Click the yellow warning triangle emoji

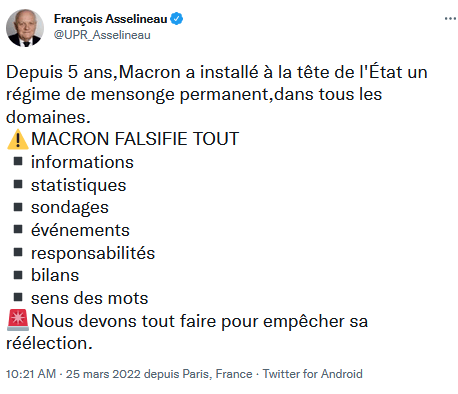[x=18, y=139]
